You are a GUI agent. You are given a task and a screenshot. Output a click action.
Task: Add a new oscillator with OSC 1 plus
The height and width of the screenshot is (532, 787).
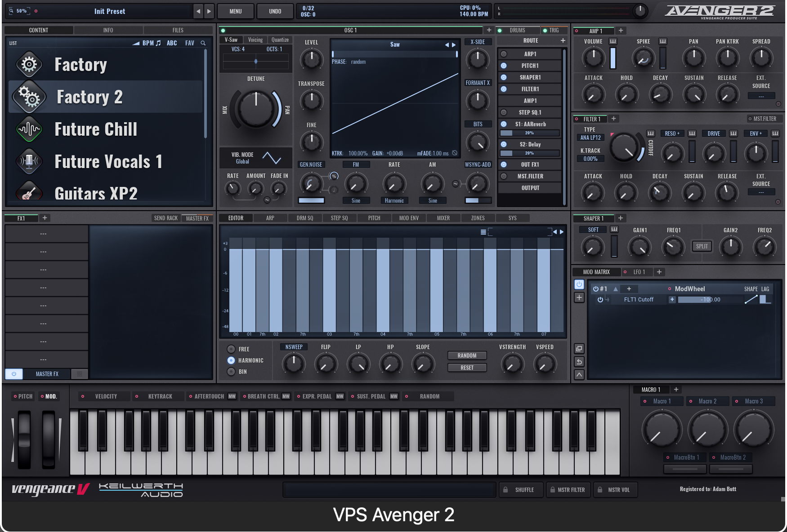[489, 30]
